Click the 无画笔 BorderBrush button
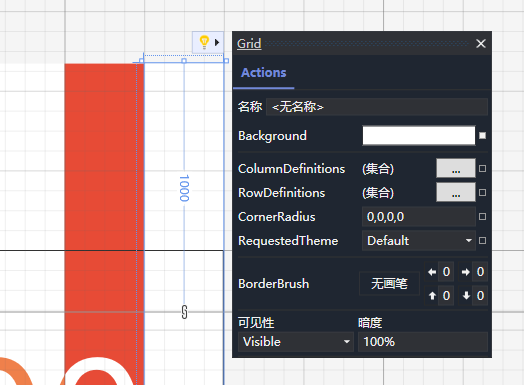524x385 pixels. (389, 284)
